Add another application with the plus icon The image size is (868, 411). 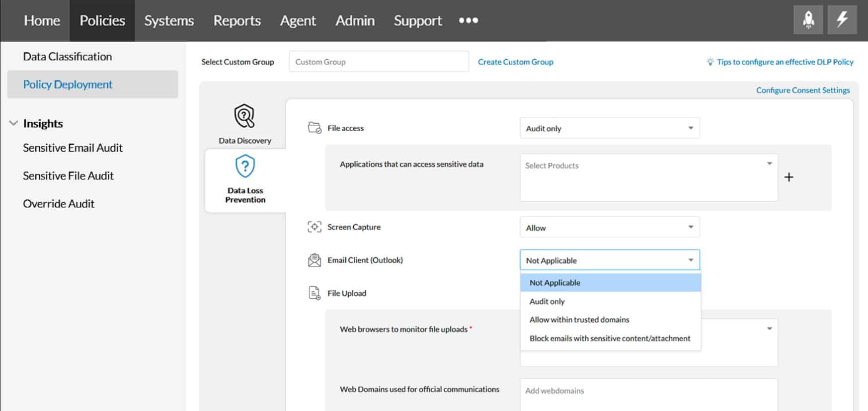tap(789, 177)
